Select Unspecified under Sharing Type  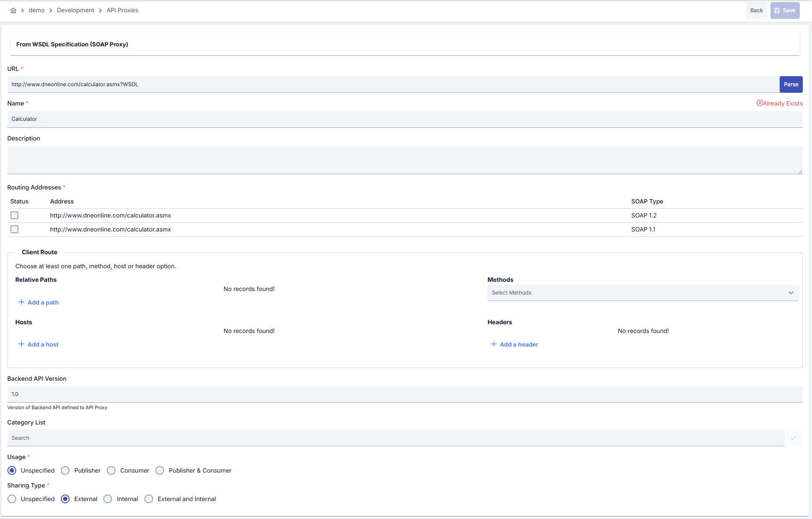tap(12, 499)
